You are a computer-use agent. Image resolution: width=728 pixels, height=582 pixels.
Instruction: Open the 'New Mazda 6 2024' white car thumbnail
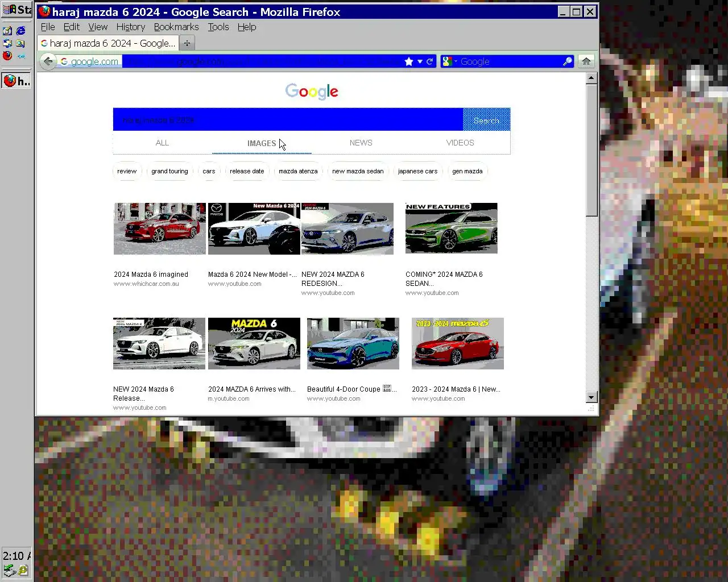point(254,228)
